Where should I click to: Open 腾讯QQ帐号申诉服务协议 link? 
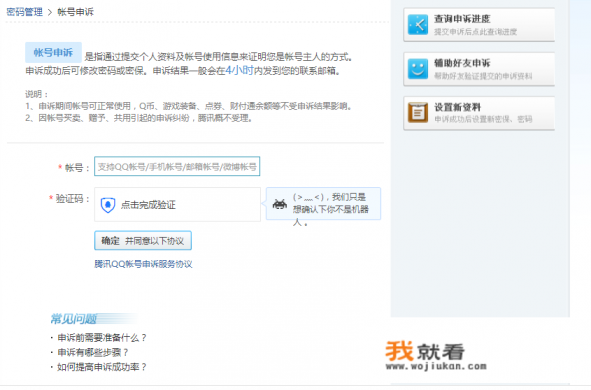[x=143, y=264]
